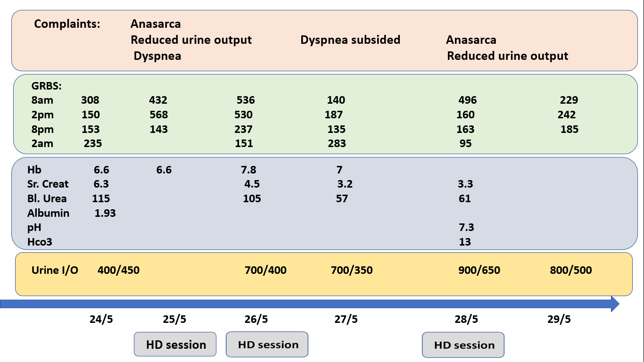Select the Hb row label
644x362 pixels.
coord(34,170)
